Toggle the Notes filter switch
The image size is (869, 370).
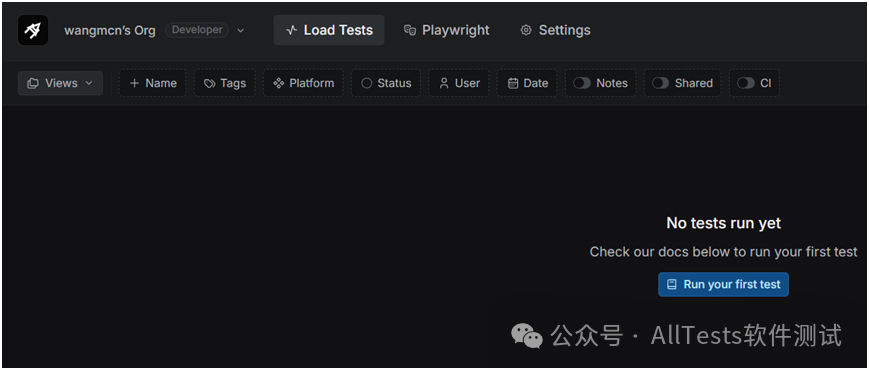pyautogui.click(x=582, y=83)
